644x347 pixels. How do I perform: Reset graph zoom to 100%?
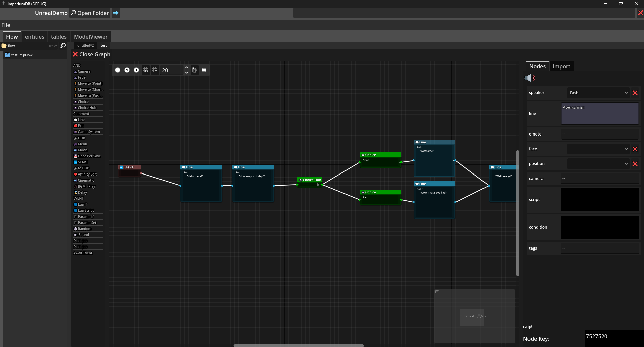pyautogui.click(x=127, y=70)
